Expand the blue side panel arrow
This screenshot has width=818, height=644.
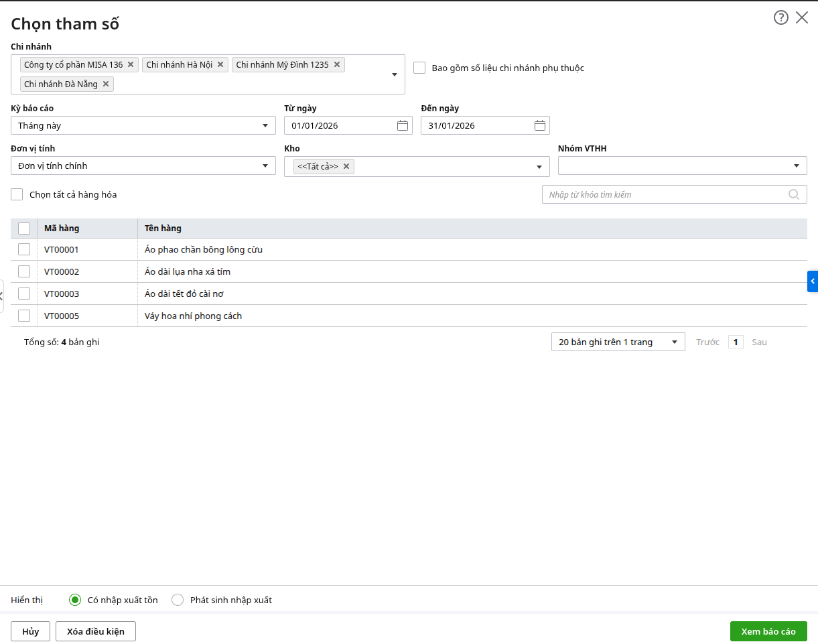(x=813, y=281)
